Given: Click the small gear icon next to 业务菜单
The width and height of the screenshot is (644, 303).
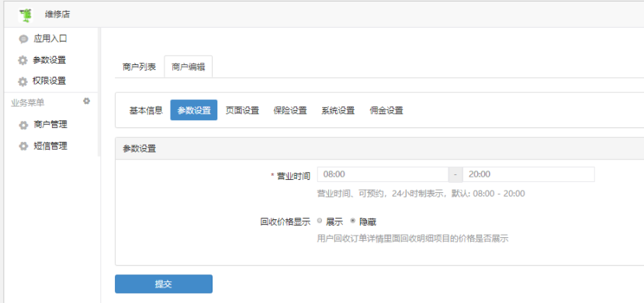Looking at the screenshot, I should tap(87, 101).
